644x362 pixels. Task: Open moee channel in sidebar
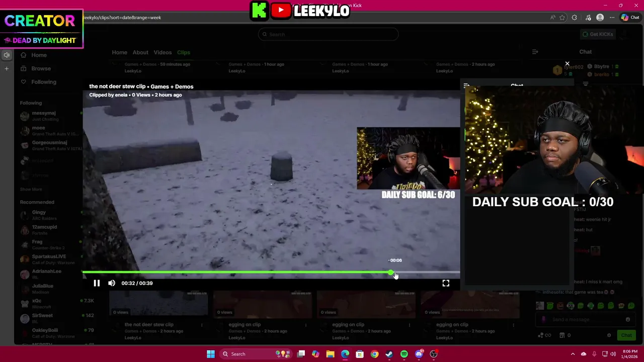[49, 130]
